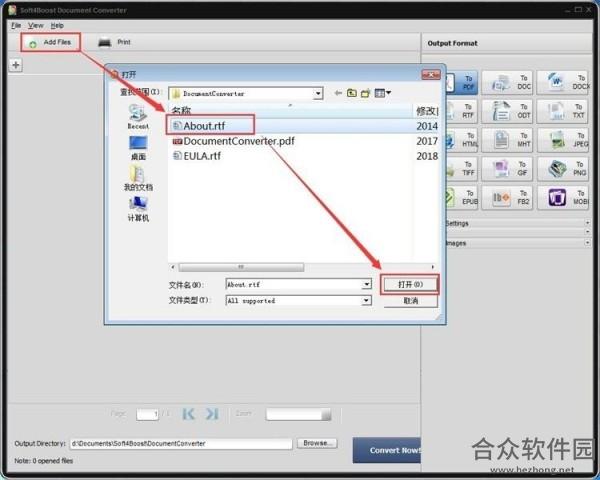Select To DOC output format

(x=507, y=83)
